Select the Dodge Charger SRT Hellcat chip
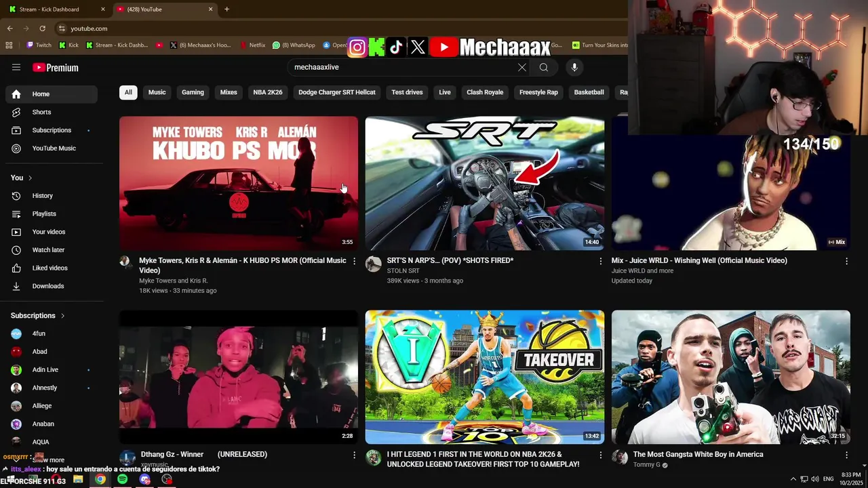The height and width of the screenshot is (488, 868). click(x=337, y=92)
